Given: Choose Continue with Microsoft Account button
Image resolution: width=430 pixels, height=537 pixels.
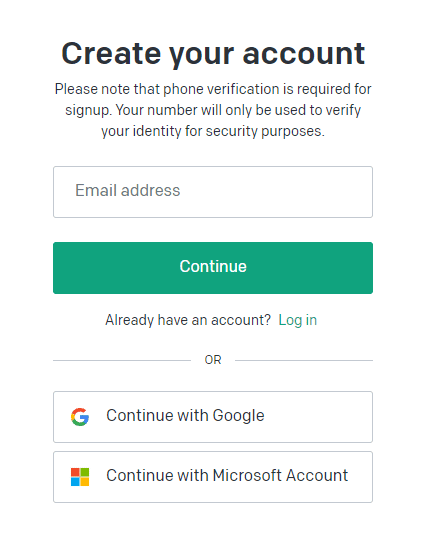Looking at the screenshot, I should coord(213,477).
